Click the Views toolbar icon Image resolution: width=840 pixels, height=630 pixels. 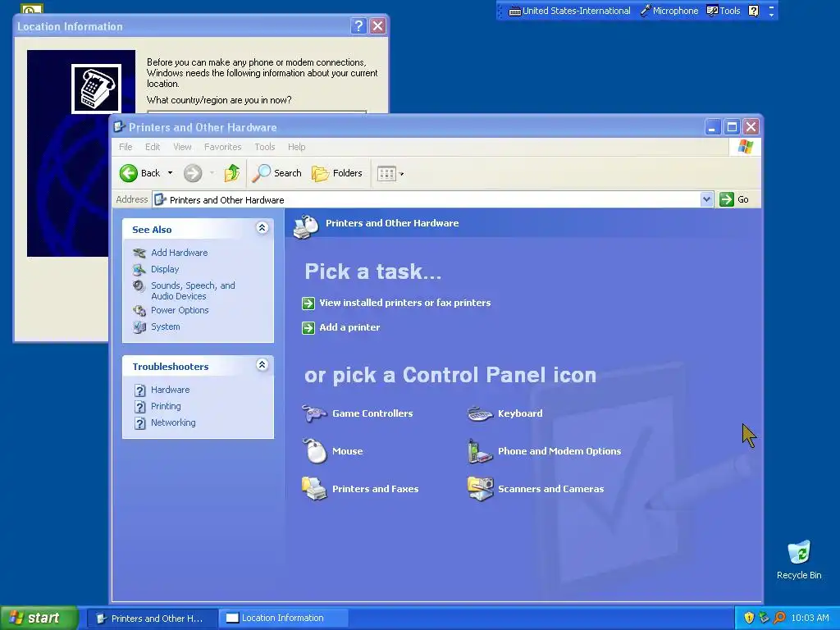386,174
